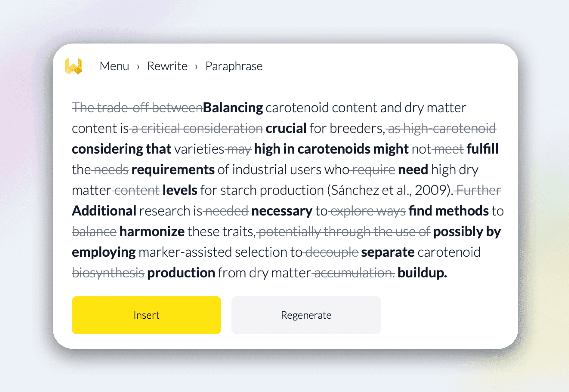Click the chevron between Menu and Rewrite
569x392 pixels.
click(x=138, y=66)
